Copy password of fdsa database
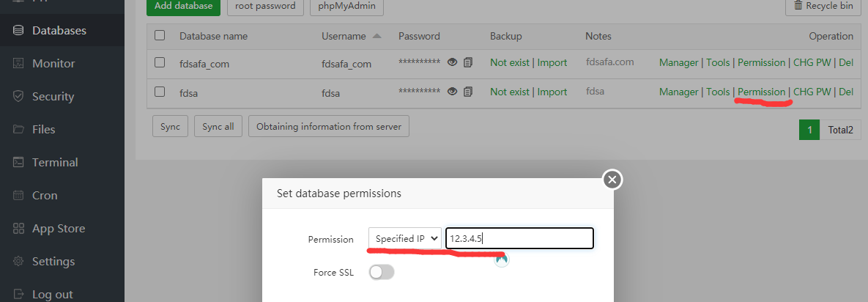The image size is (868, 302). tap(468, 92)
